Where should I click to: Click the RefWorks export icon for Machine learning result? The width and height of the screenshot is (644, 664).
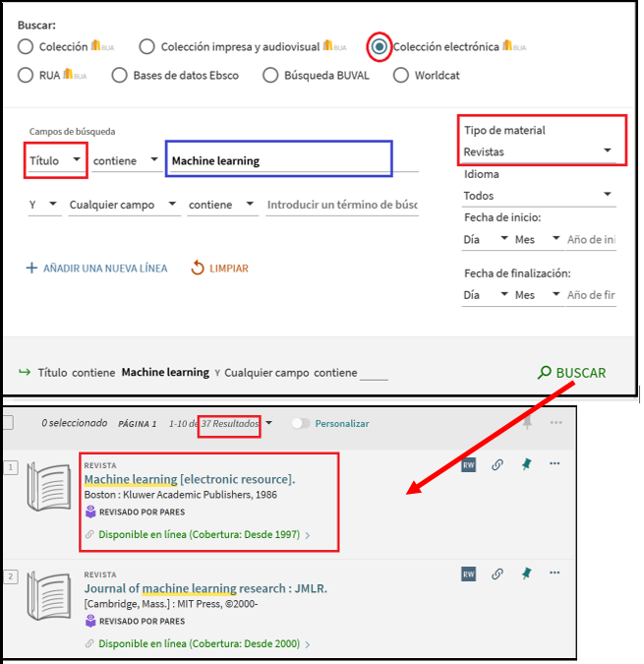(x=469, y=465)
